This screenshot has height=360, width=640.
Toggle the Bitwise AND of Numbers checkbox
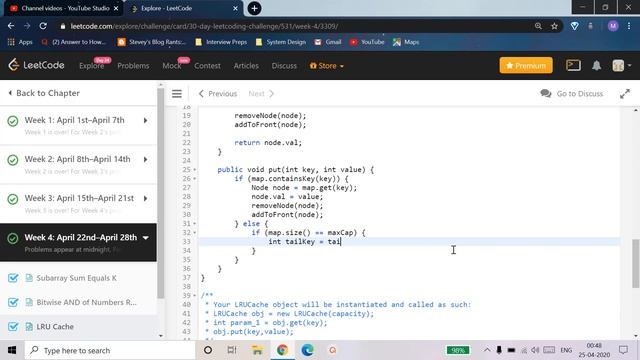point(13,302)
